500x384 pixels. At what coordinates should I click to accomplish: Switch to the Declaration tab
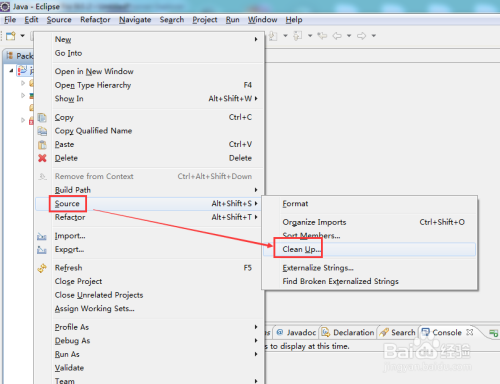click(x=348, y=332)
